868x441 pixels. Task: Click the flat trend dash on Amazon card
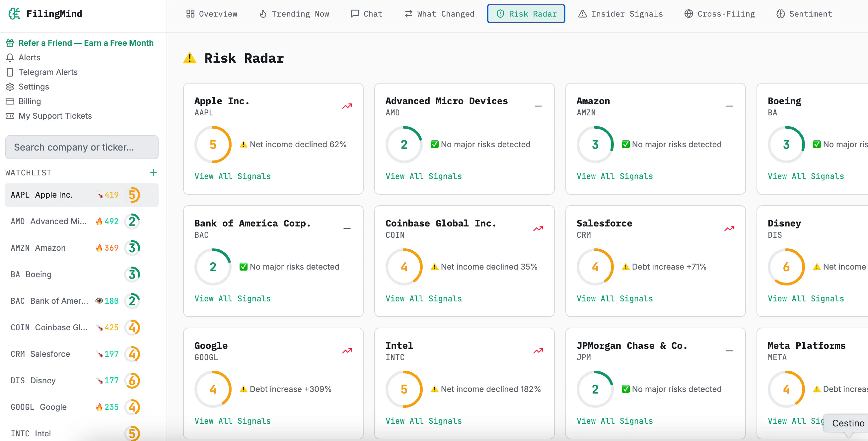pos(729,106)
